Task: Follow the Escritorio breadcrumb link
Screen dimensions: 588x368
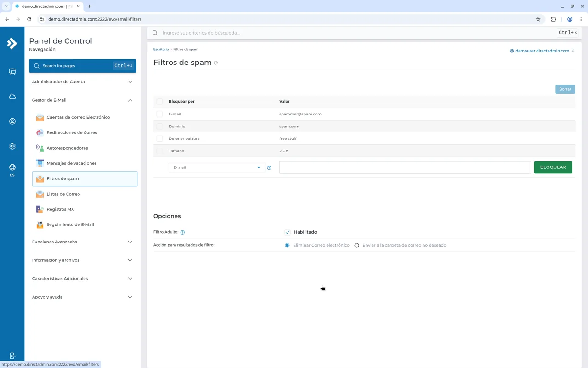Action: 161,49
